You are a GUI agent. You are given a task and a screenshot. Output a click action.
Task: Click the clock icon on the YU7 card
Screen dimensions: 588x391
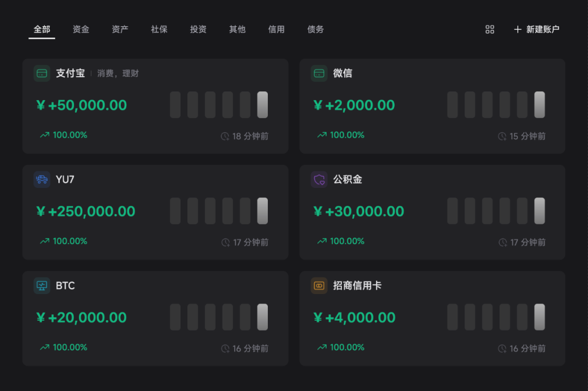[x=226, y=242]
